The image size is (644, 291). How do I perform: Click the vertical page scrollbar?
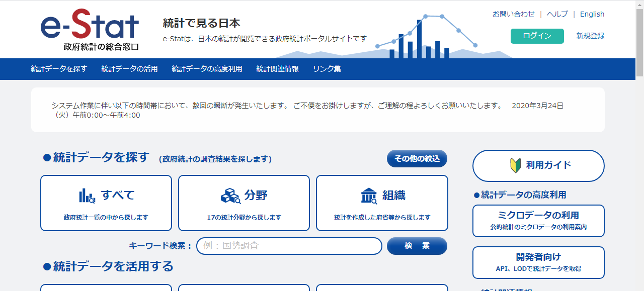pos(639,151)
